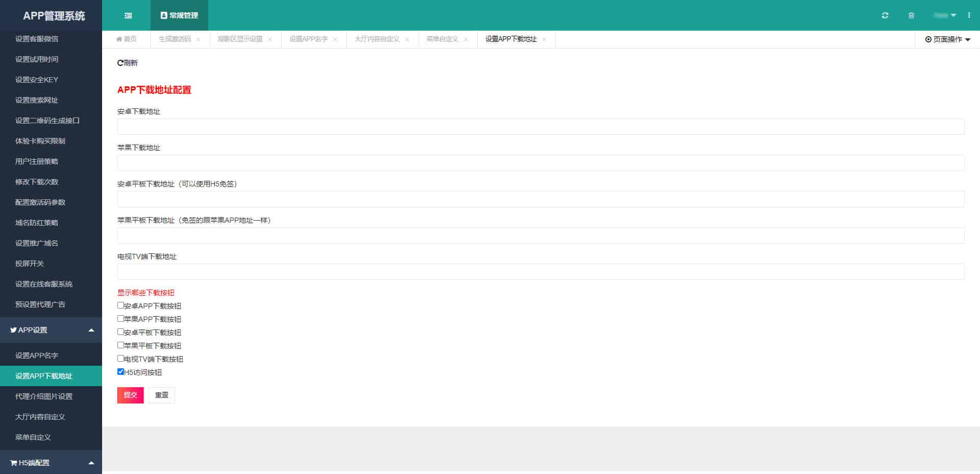Select sidebar item 设置APP下载地址
980x474 pixels.
51,376
